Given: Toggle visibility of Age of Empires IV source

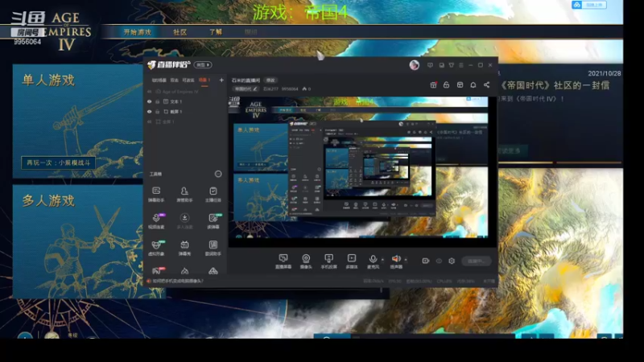Looking at the screenshot, I should coord(150,92).
